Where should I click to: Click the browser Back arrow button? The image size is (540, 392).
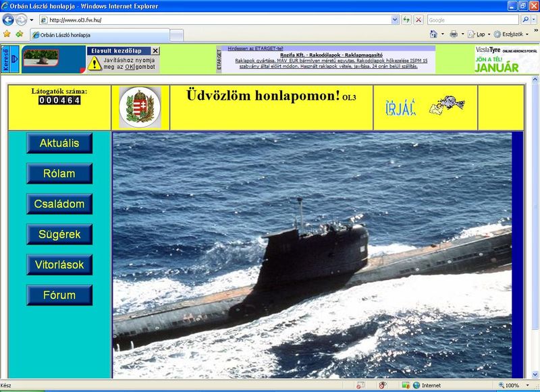coord(8,20)
